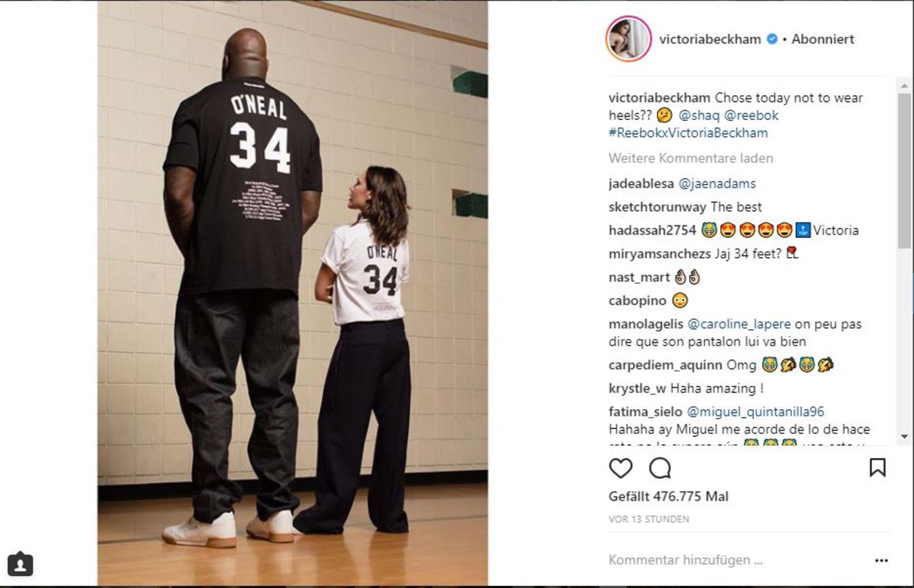Click scrollbar down arrow in comments
914x588 pixels.
(x=904, y=437)
